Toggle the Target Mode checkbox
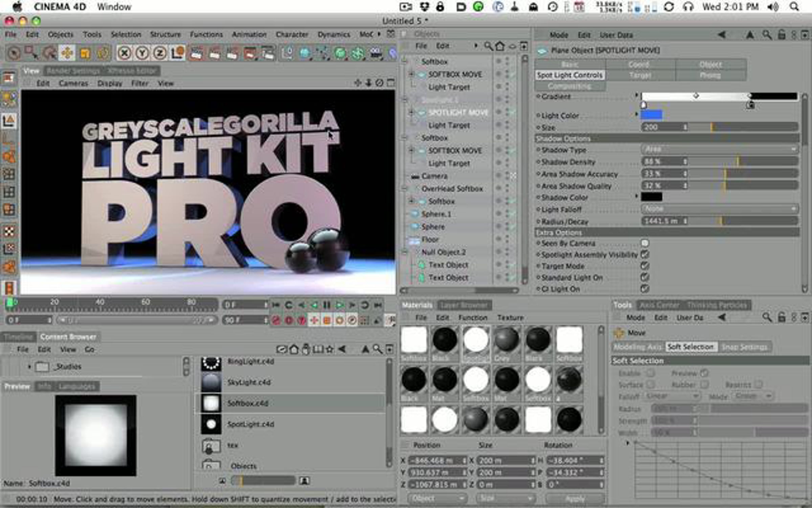This screenshot has width=812, height=508. [x=645, y=266]
